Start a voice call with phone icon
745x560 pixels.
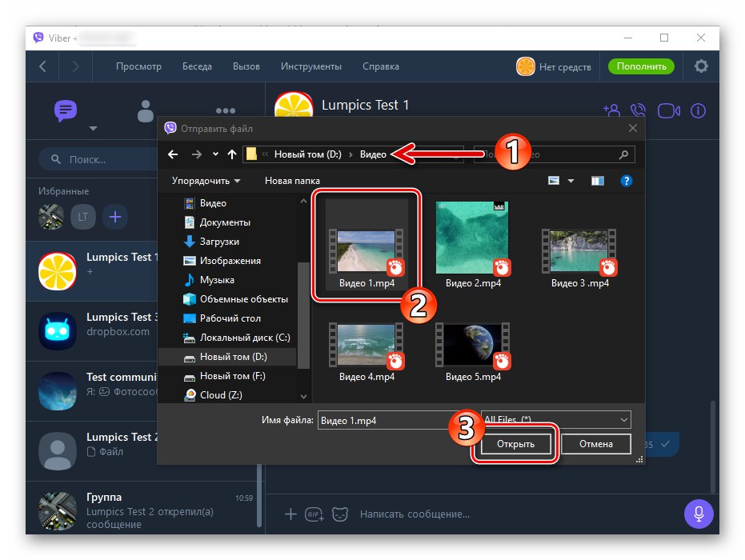pos(638,110)
